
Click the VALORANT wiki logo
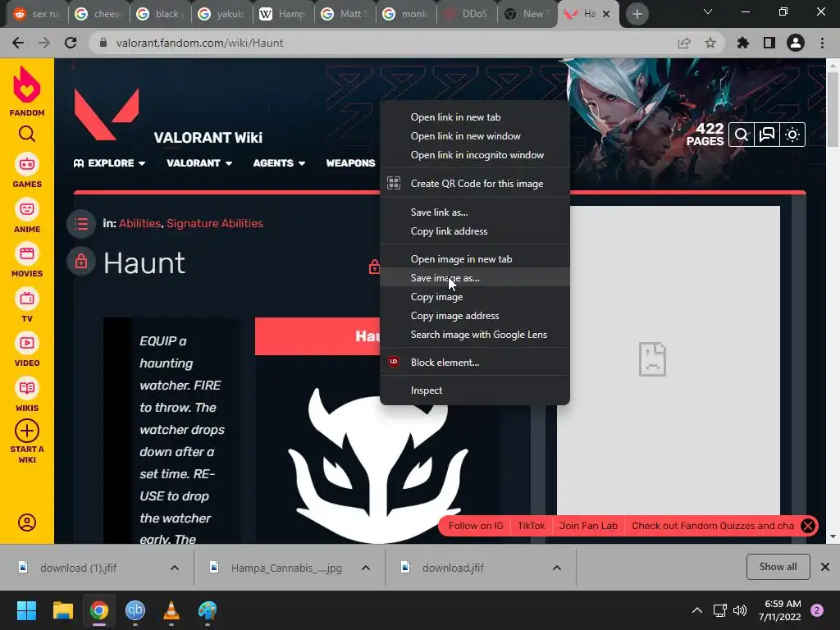point(107,113)
